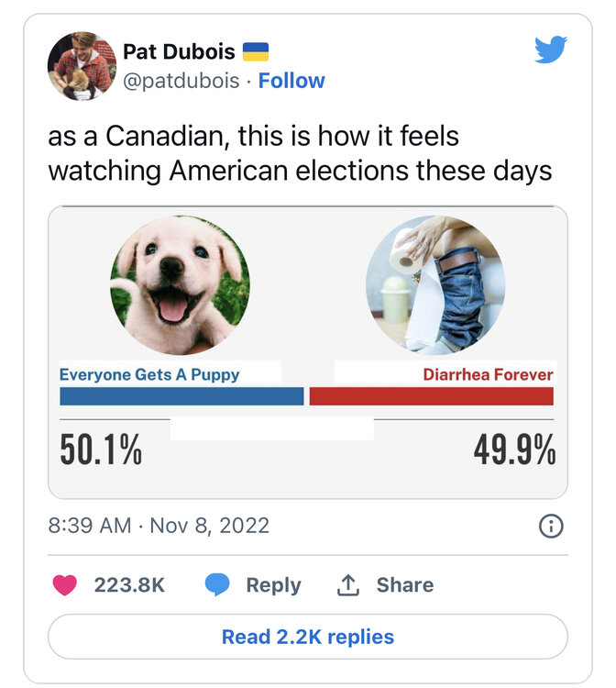The image size is (616, 688).
Task: Click the puppy photo in the poll image
Action: 180,285
